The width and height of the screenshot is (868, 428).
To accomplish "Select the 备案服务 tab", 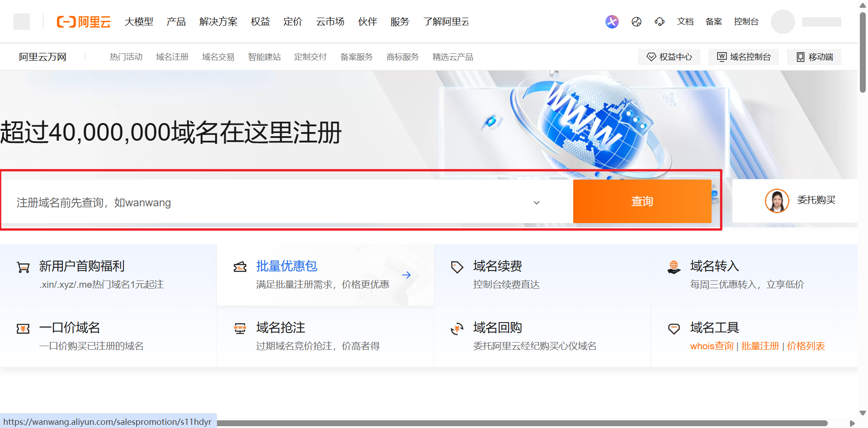I will coord(357,57).
